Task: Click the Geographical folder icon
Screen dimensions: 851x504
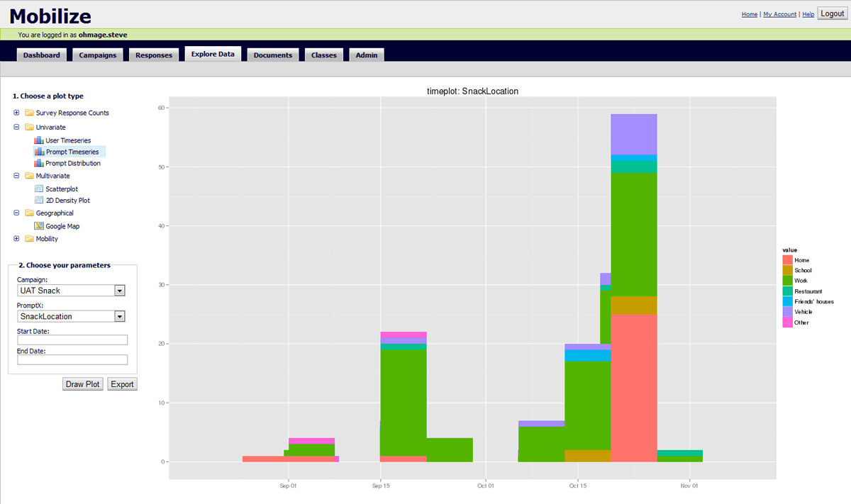Action: click(x=29, y=213)
